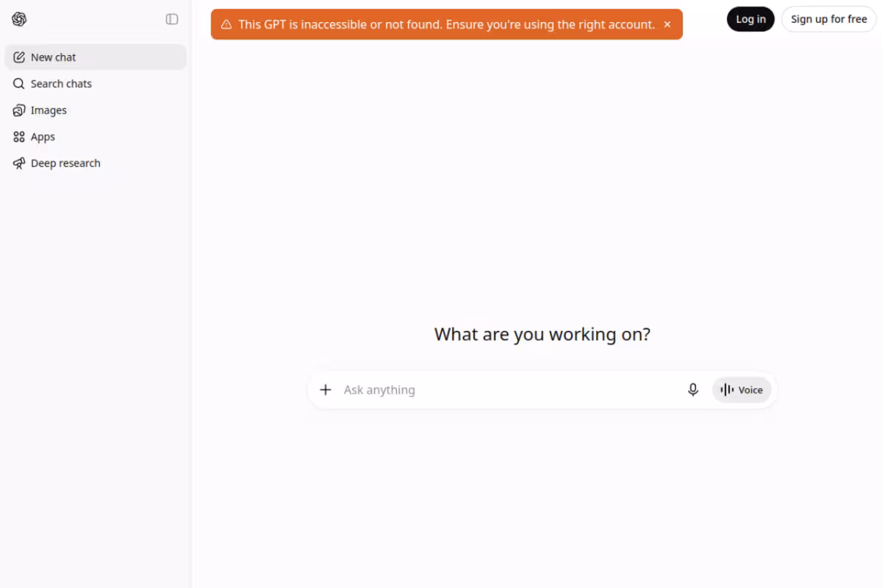The image size is (882, 588).
Task: Click the ChatGPT logo icon
Action: pyautogui.click(x=19, y=19)
